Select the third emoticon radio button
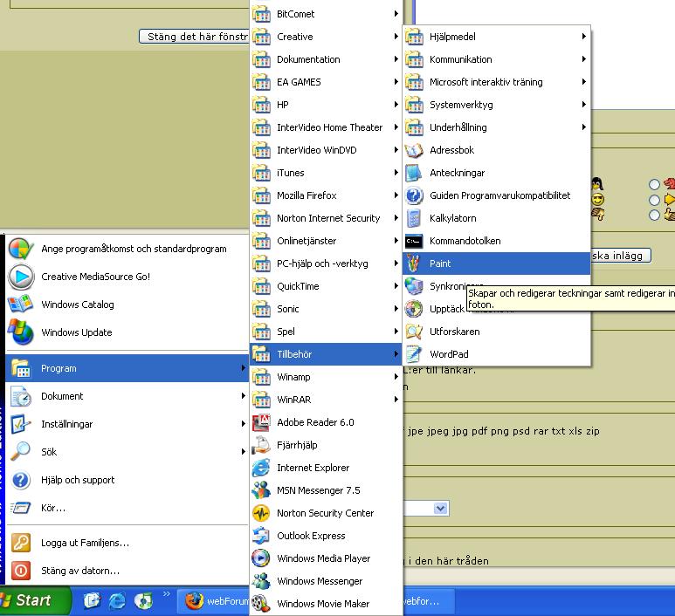 click(x=654, y=216)
